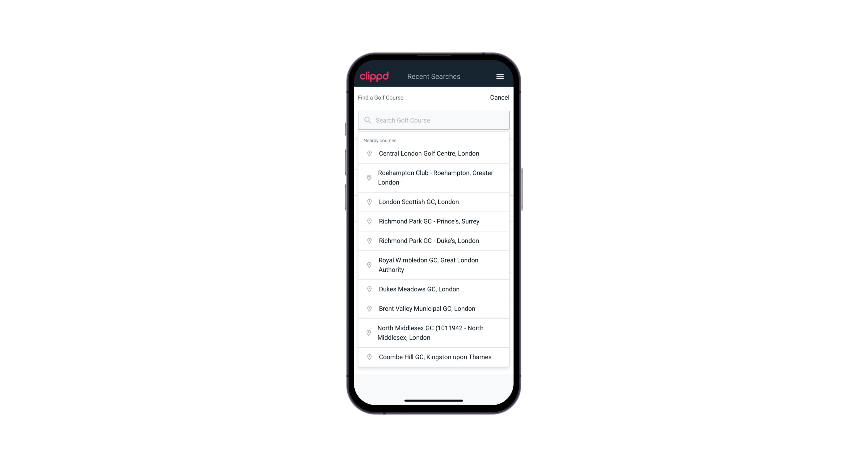
Task: Click the search magnifier icon
Action: (x=367, y=120)
